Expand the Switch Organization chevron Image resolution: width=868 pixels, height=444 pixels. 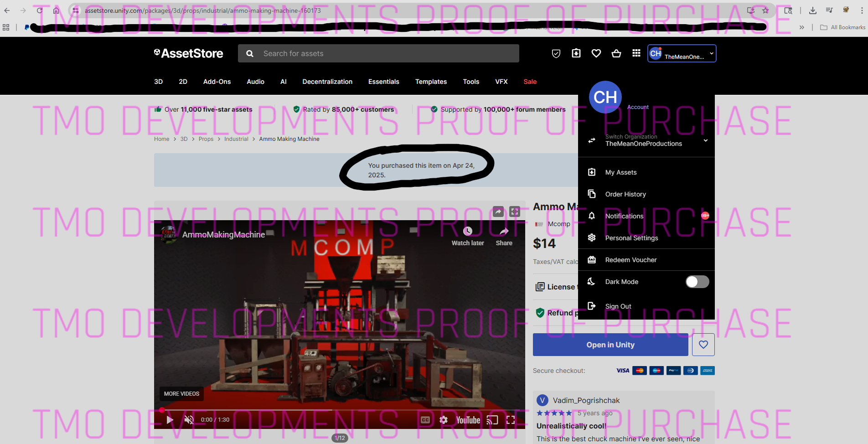coord(705,140)
